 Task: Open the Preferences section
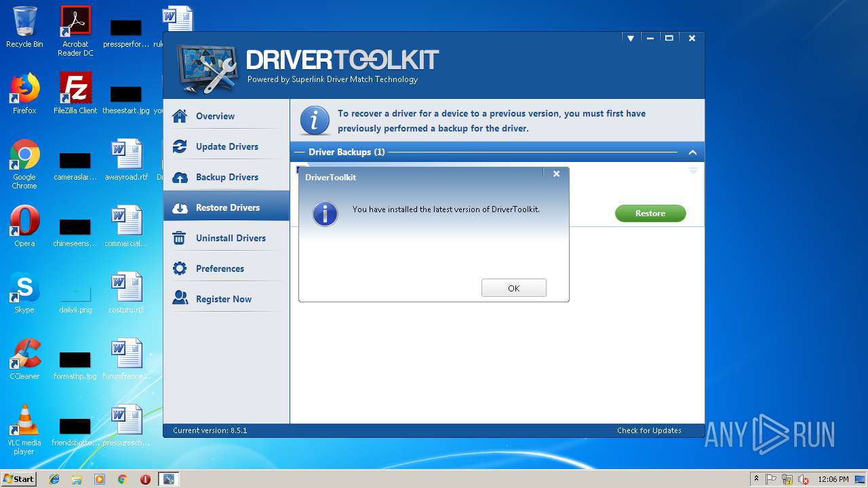click(226, 268)
